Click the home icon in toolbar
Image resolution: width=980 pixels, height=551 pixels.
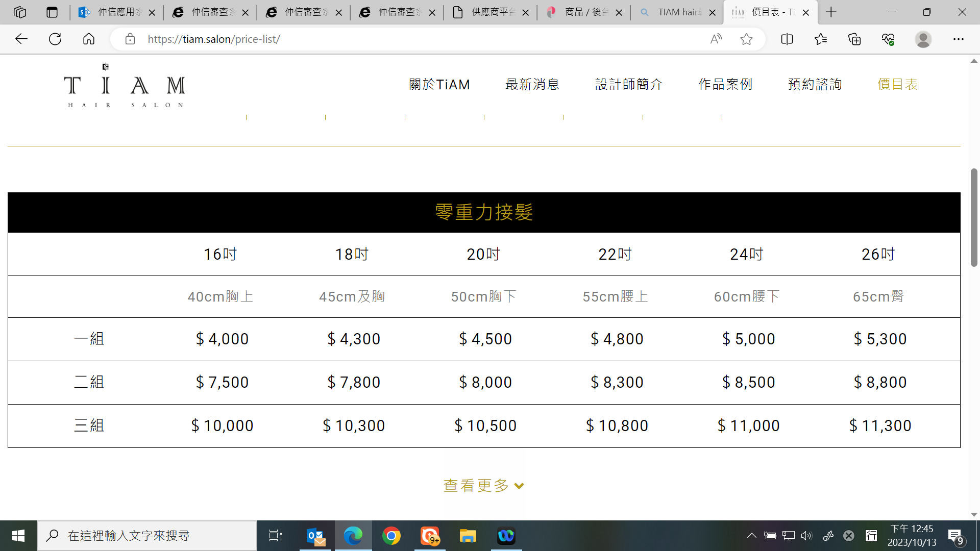click(x=89, y=39)
